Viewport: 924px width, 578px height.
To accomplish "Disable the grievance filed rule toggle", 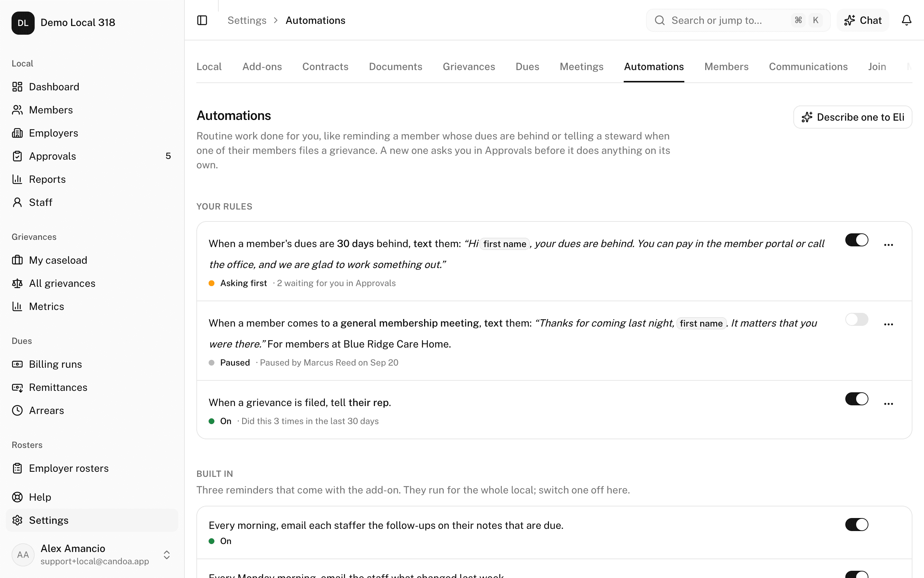I will 857,399.
